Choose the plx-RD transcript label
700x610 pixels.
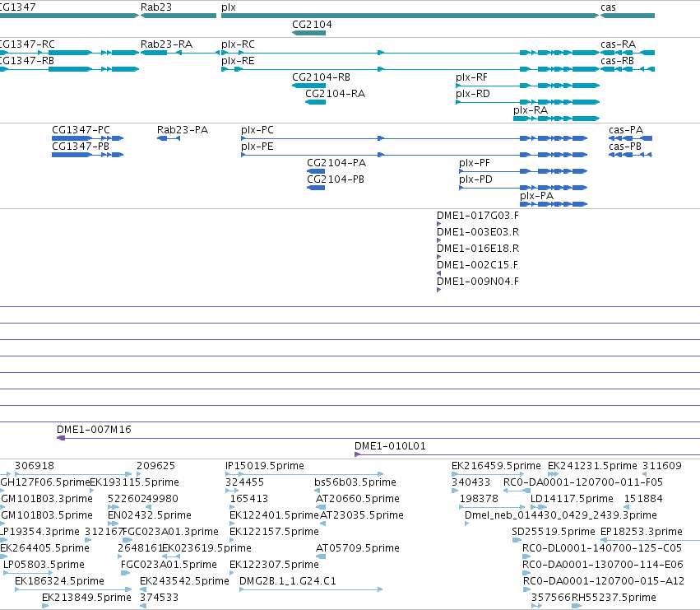click(x=473, y=94)
